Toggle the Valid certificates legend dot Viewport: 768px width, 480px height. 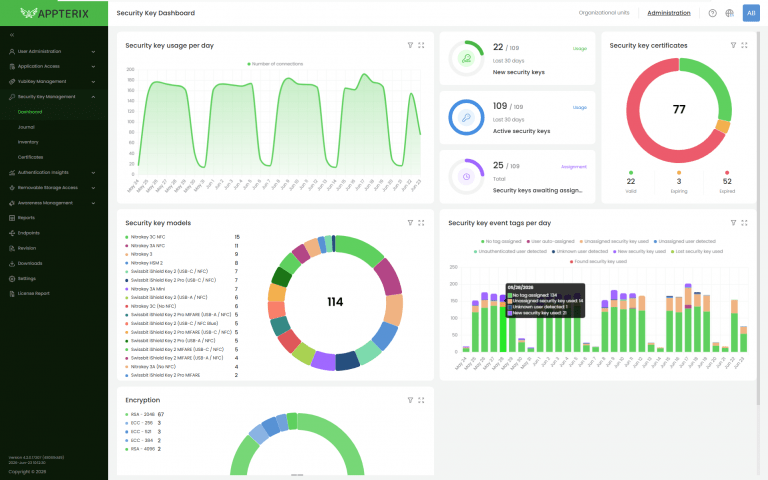tap(631, 173)
